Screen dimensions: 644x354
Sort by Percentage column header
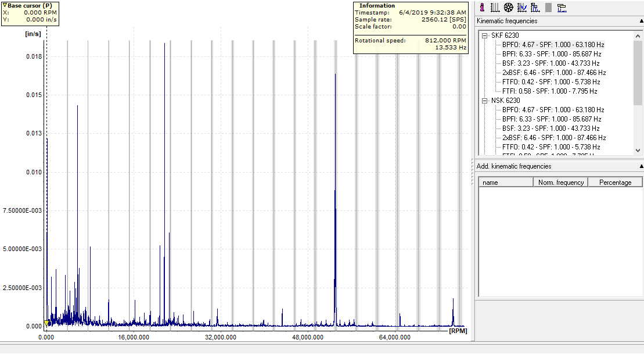pos(615,183)
